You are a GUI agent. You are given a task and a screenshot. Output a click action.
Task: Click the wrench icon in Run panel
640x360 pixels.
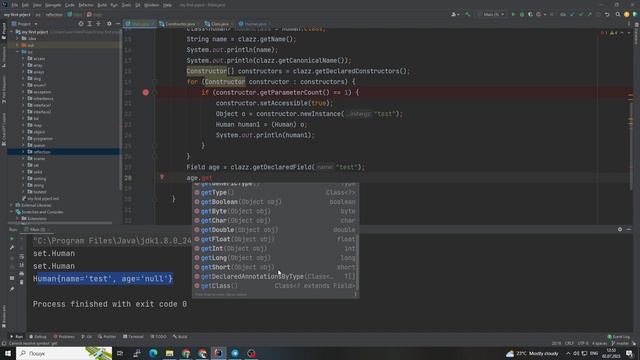coord(12,248)
